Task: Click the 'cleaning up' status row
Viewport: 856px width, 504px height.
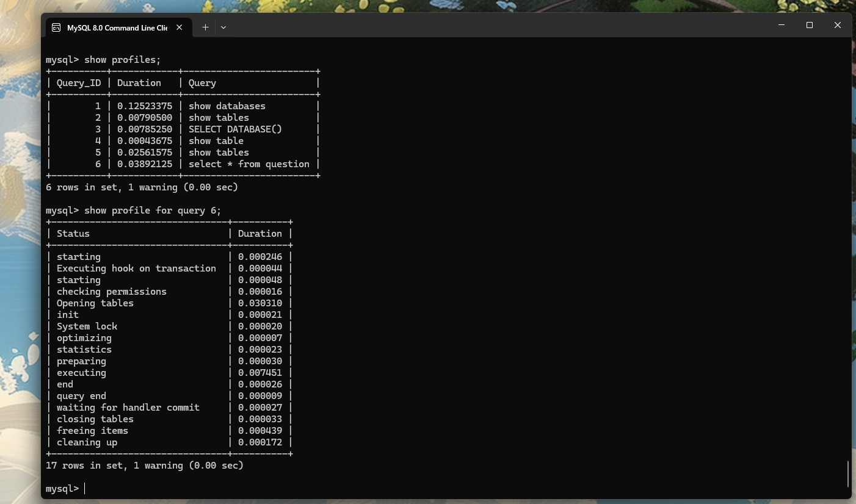Action: [87, 442]
